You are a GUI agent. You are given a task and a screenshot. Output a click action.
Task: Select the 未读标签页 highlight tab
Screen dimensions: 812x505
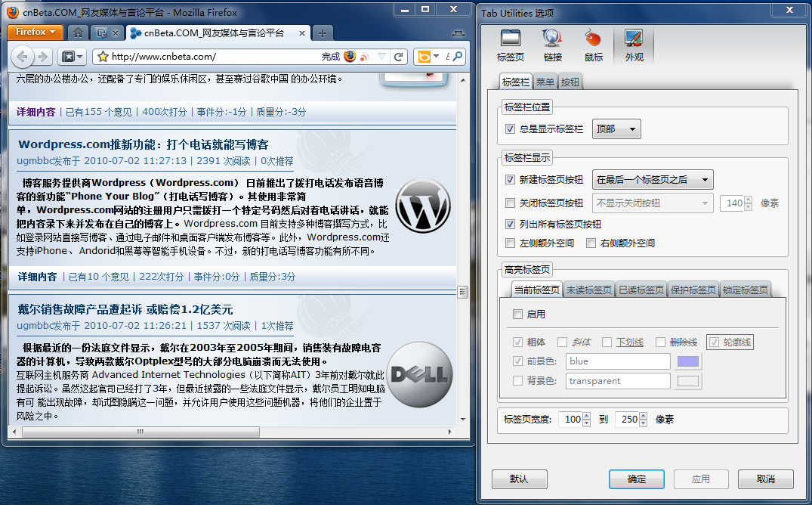coord(589,290)
